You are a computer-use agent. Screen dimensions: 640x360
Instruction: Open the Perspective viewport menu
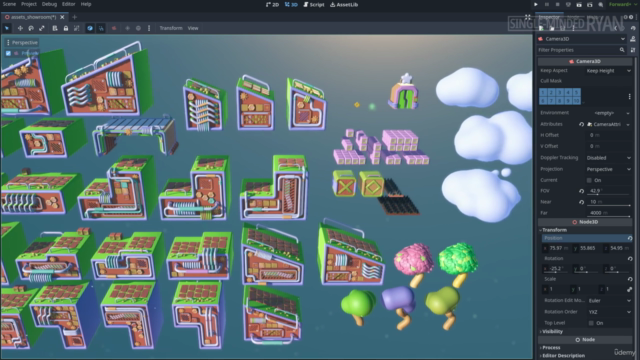tap(22, 42)
